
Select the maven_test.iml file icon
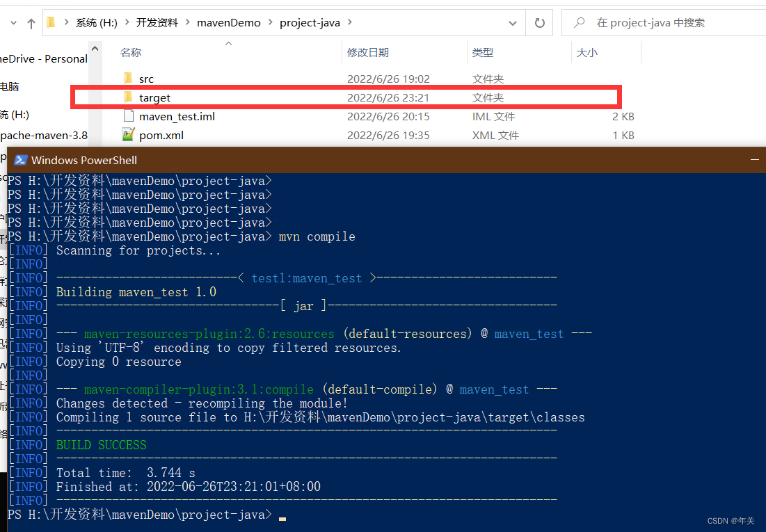[x=129, y=115]
